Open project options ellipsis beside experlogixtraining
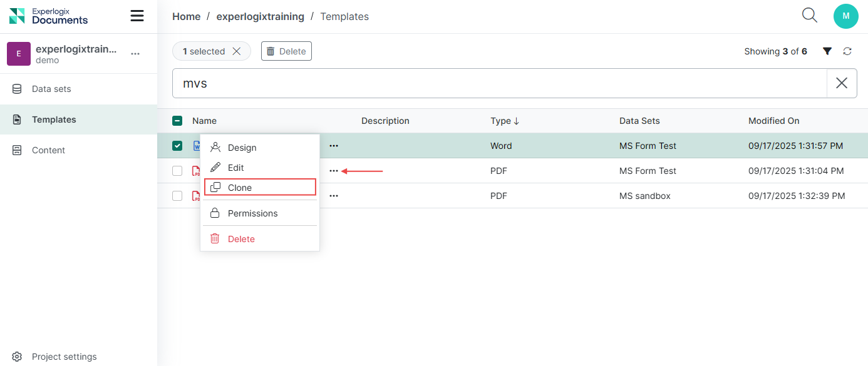This screenshot has height=366, width=868. click(135, 54)
